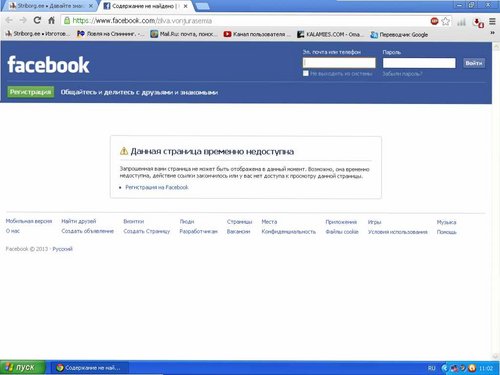Focus the email or phone field
The width and height of the screenshot is (500, 375).
(x=339, y=63)
